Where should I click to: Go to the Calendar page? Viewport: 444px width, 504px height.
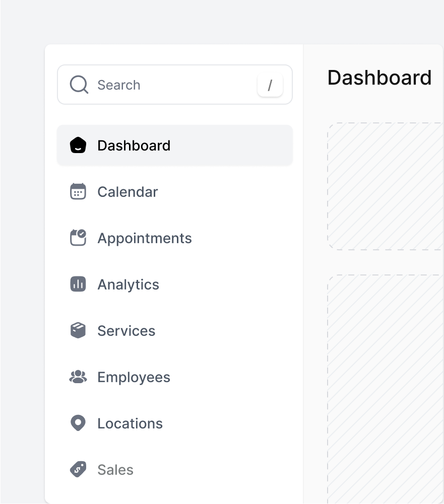[x=128, y=192]
